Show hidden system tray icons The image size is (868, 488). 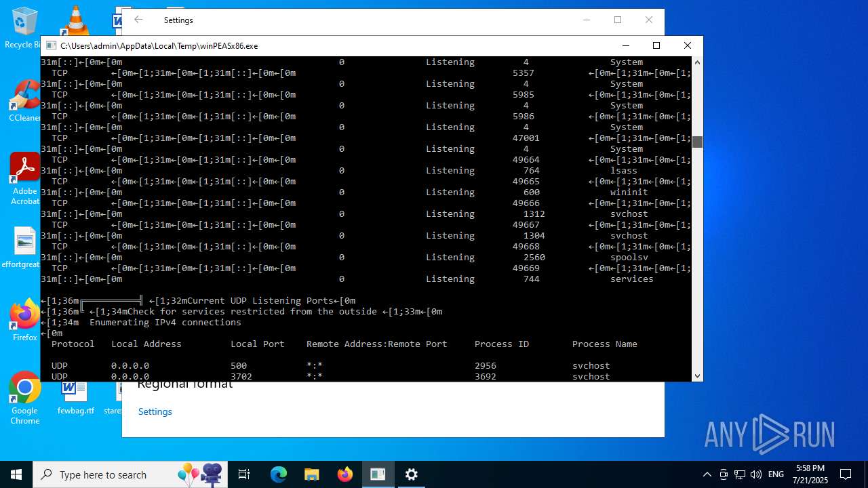707,474
